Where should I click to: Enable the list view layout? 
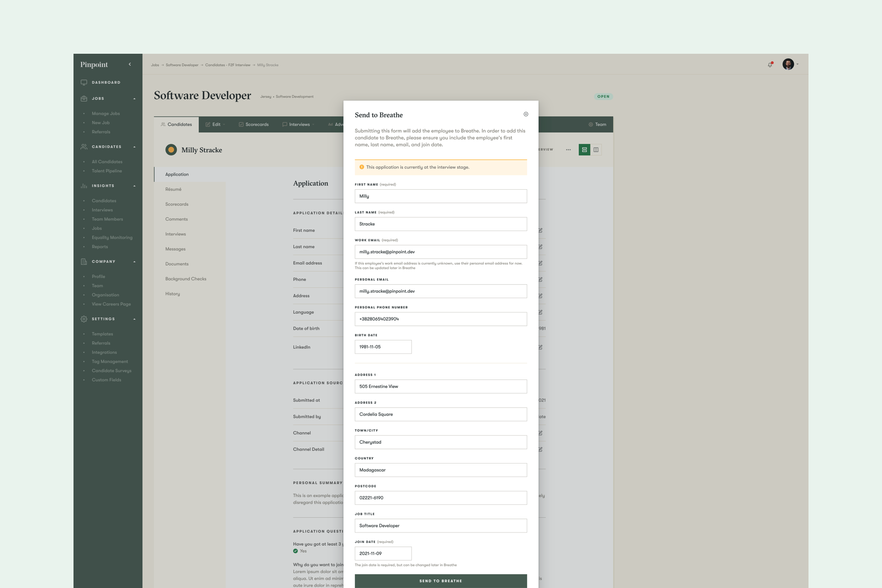click(x=584, y=149)
